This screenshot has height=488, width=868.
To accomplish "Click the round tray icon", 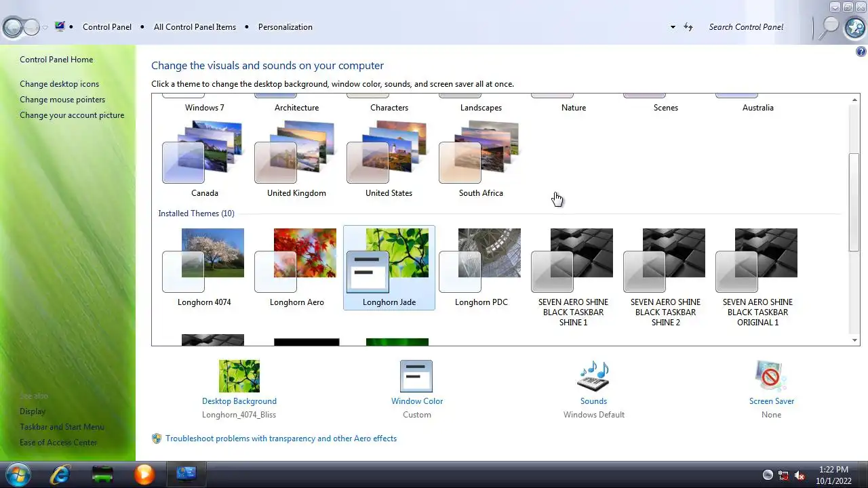I will click(x=768, y=475).
